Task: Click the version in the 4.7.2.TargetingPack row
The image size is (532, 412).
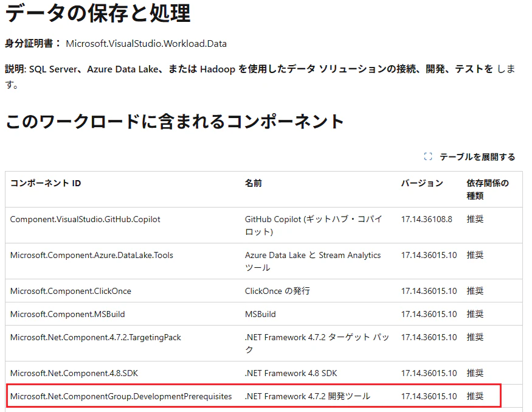Action: tap(429, 338)
